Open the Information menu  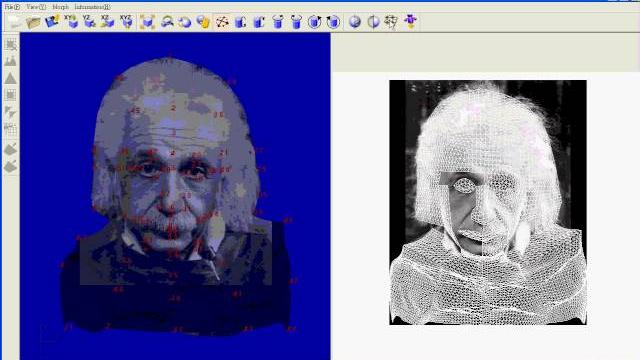coord(92,7)
